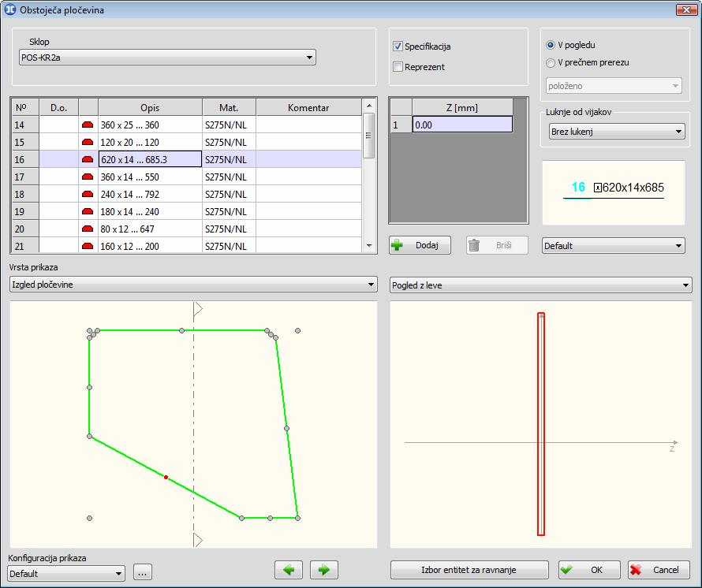Image resolution: width=702 pixels, height=588 pixels.
Task: Select row 80 x 12 ... 647
Action: click(x=187, y=229)
